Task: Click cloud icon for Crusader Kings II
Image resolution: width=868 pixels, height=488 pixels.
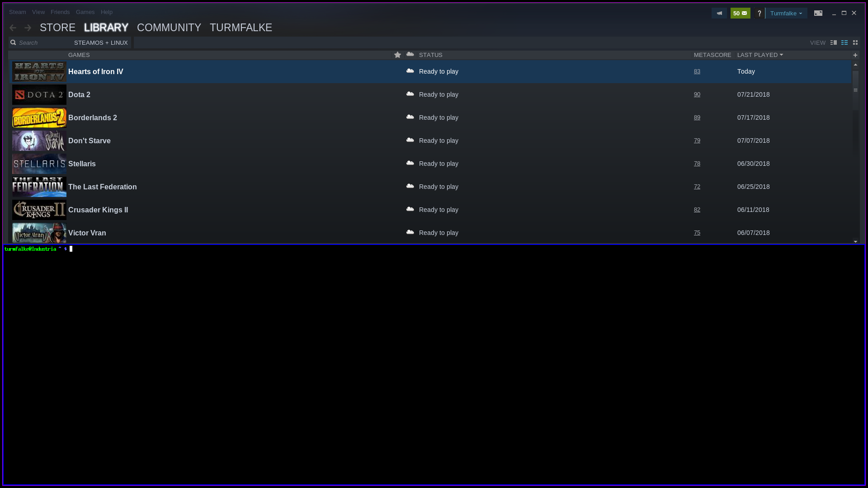Action: (x=410, y=209)
